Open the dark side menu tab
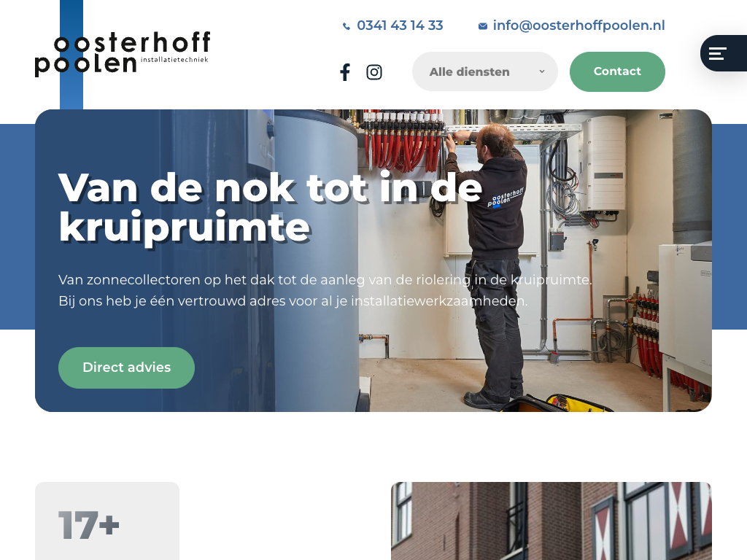This screenshot has height=560, width=747. [724, 53]
